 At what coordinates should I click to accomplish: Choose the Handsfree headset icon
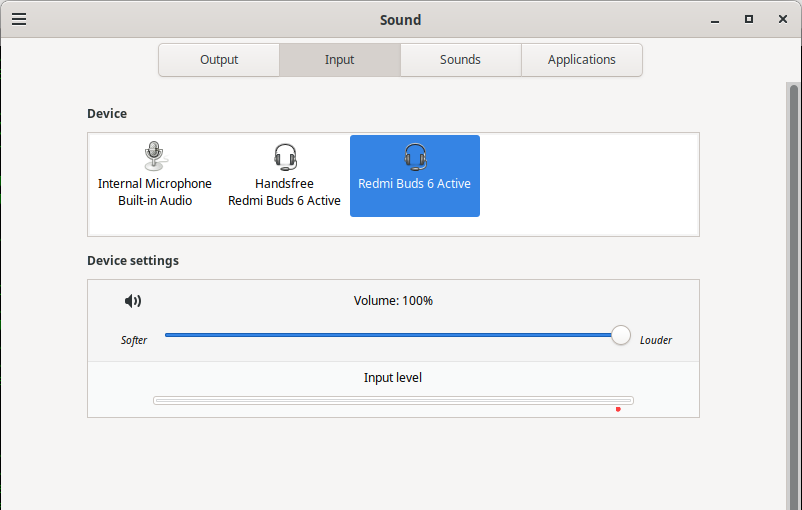[x=285, y=156]
